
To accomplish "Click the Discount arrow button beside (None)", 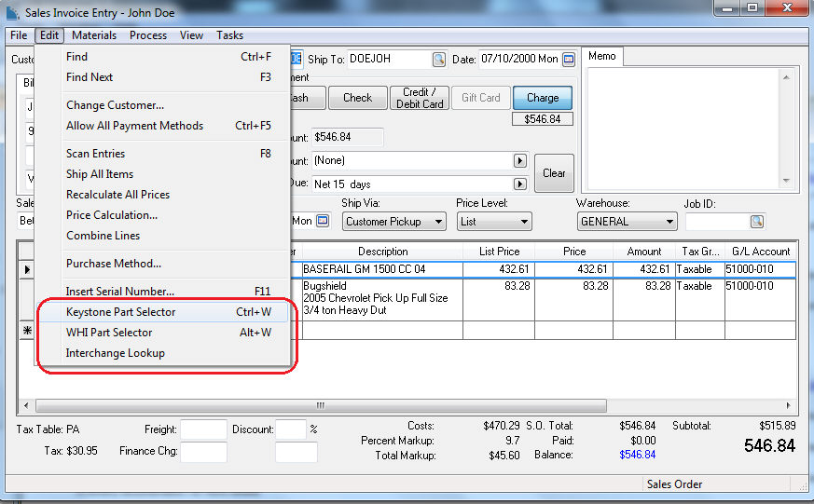I will click(x=519, y=161).
